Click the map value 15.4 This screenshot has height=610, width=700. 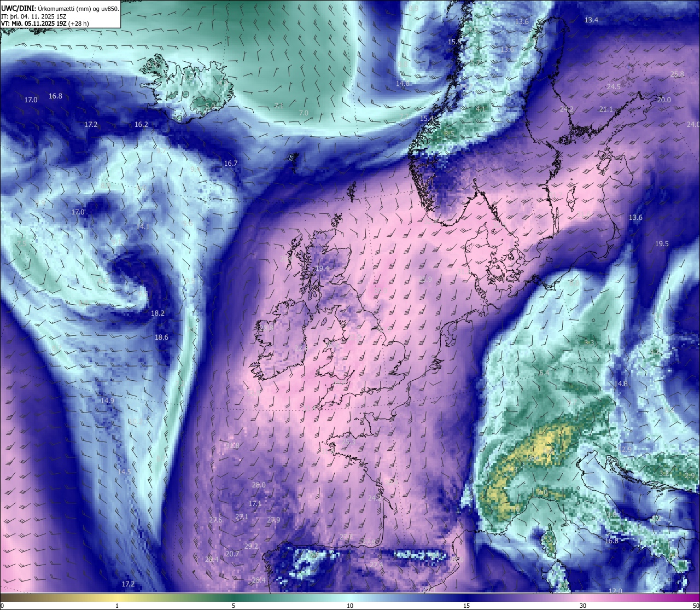pyautogui.click(x=427, y=119)
